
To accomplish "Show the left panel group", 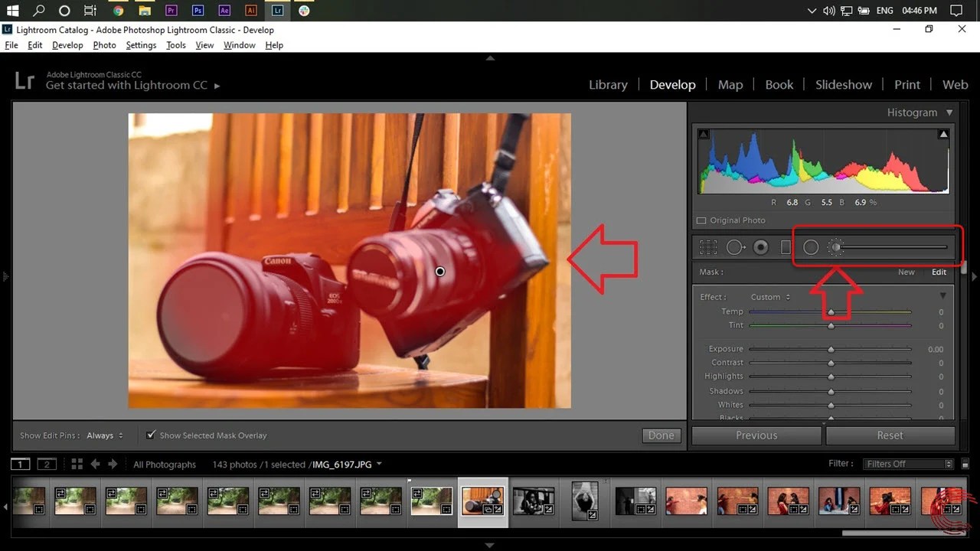I will pyautogui.click(x=5, y=276).
